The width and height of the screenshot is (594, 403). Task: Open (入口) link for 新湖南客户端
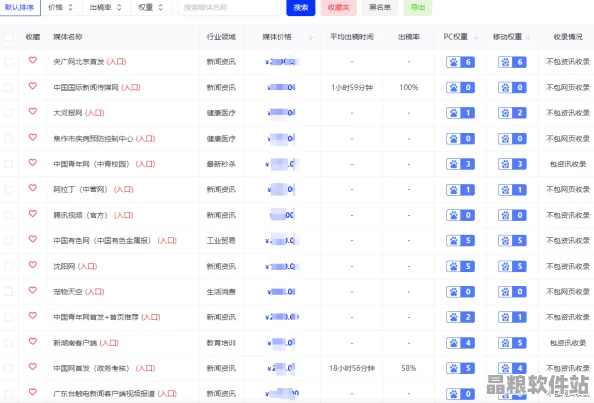(x=109, y=343)
